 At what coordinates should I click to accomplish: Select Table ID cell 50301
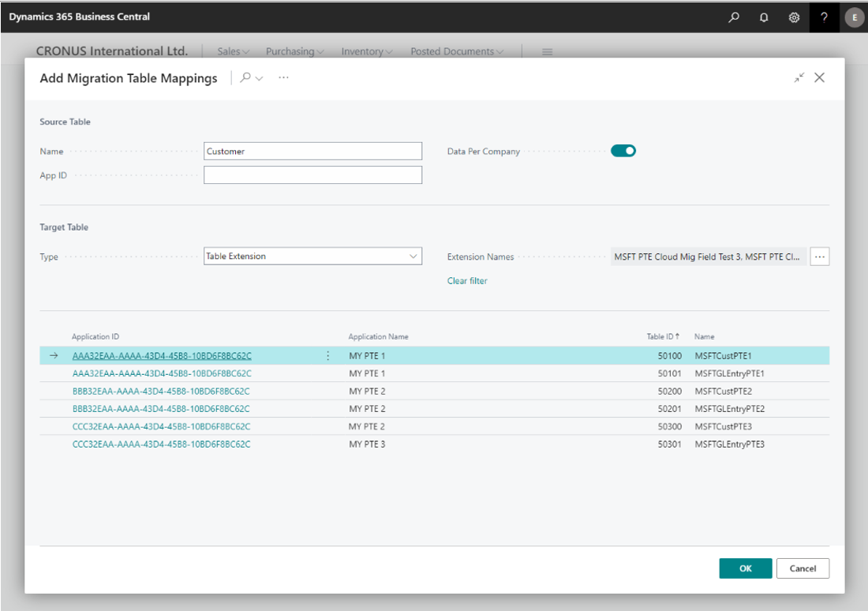click(669, 444)
